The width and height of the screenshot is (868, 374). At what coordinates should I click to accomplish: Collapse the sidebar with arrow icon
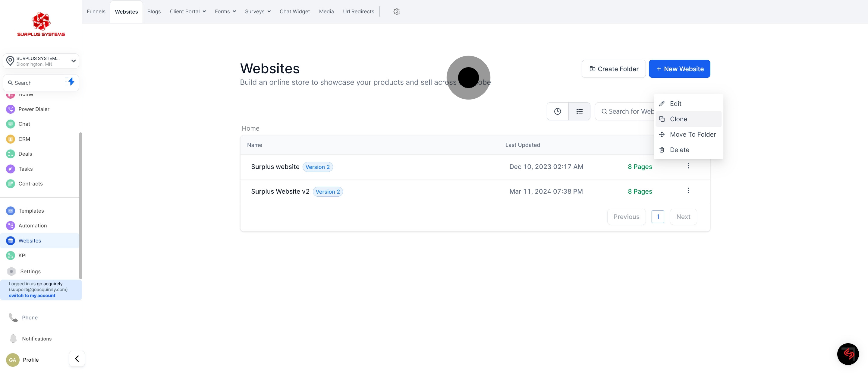click(x=77, y=359)
